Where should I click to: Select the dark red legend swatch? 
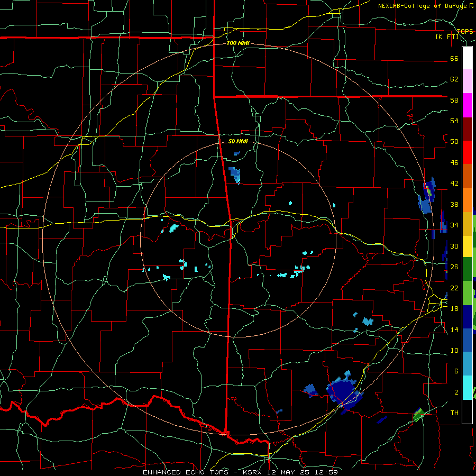pos(467,129)
